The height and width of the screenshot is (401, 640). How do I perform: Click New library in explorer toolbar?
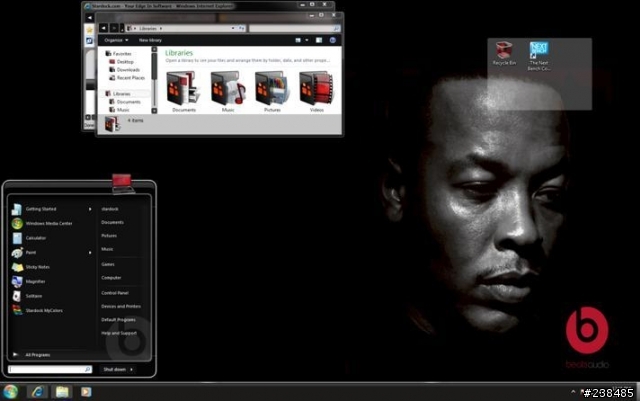[x=150, y=40]
